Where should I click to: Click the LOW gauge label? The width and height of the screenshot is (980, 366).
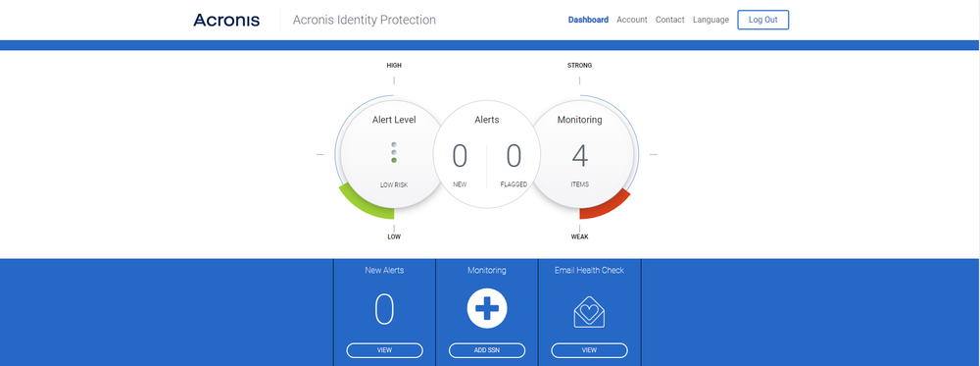(394, 236)
